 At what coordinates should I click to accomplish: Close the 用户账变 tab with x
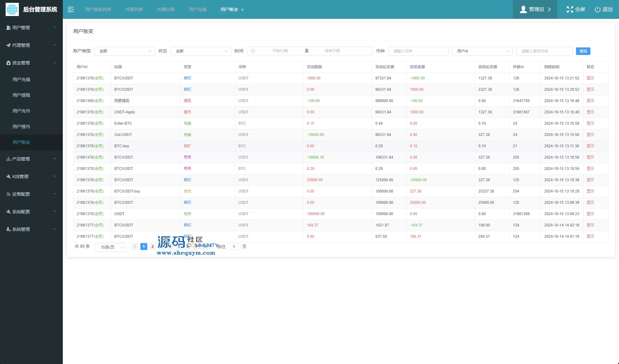[242, 10]
